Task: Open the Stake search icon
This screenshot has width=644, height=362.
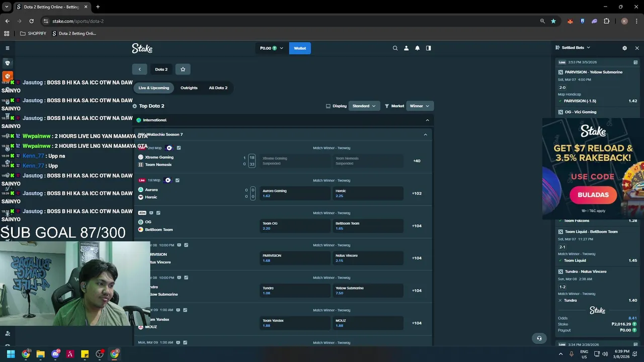Action: click(x=395, y=48)
